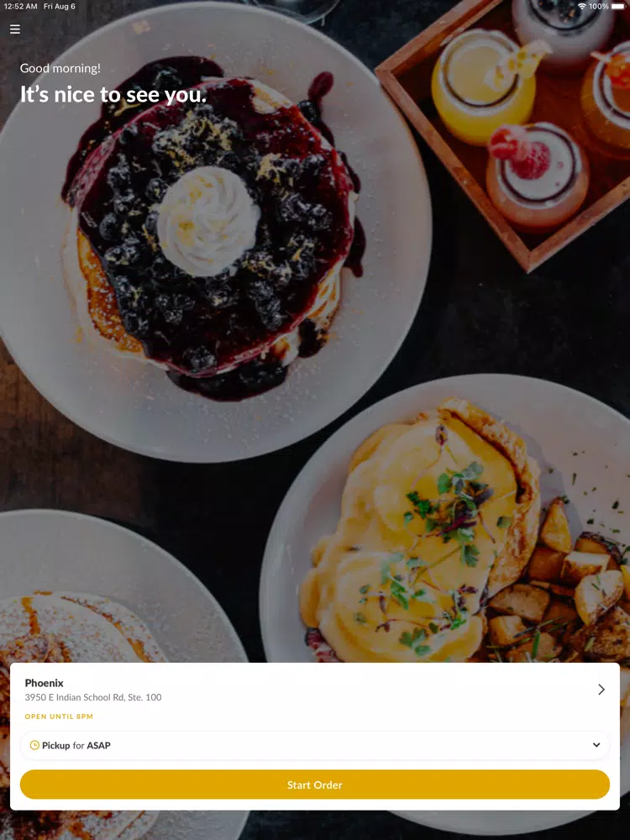Viewport: 630px width, 840px height.
Task: Tap the Good morning! greeting text
Action: coord(60,68)
